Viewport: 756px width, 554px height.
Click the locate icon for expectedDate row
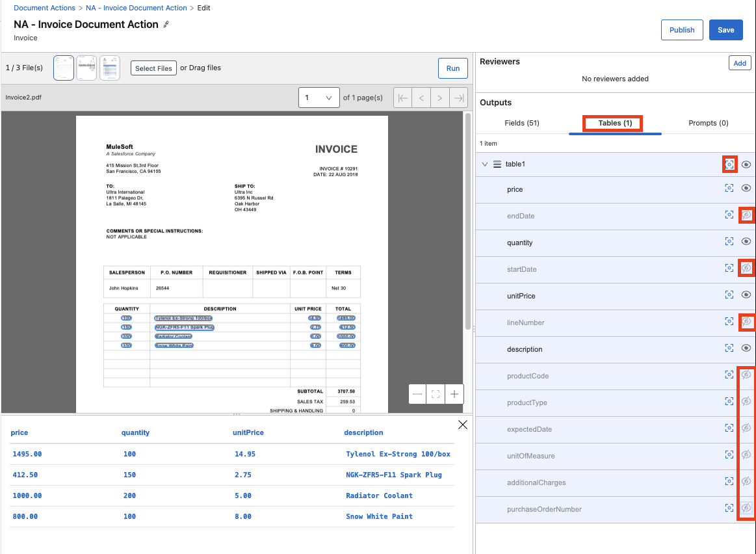point(729,428)
